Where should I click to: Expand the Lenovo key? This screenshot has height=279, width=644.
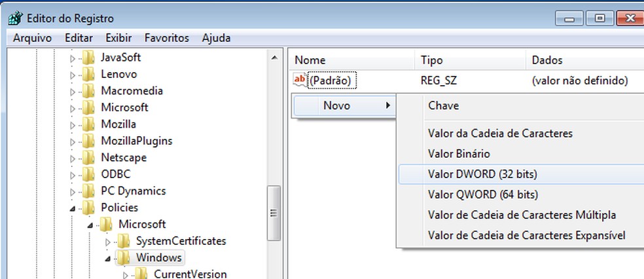point(73,75)
